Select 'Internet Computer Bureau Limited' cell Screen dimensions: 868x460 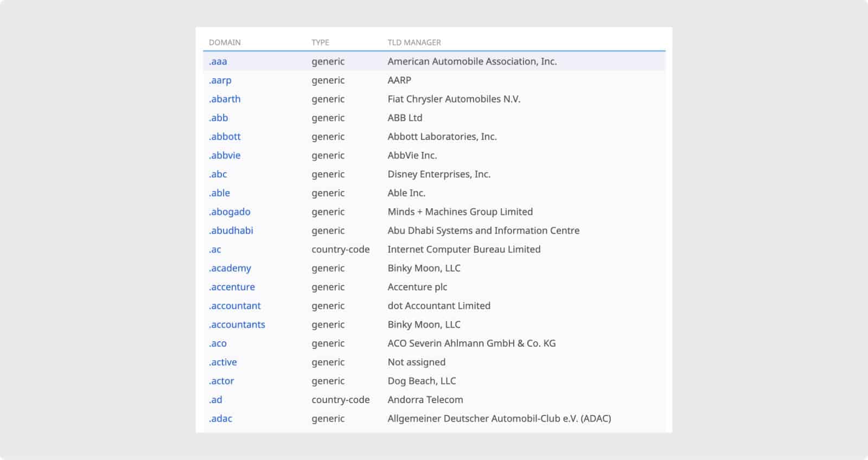[x=464, y=250]
